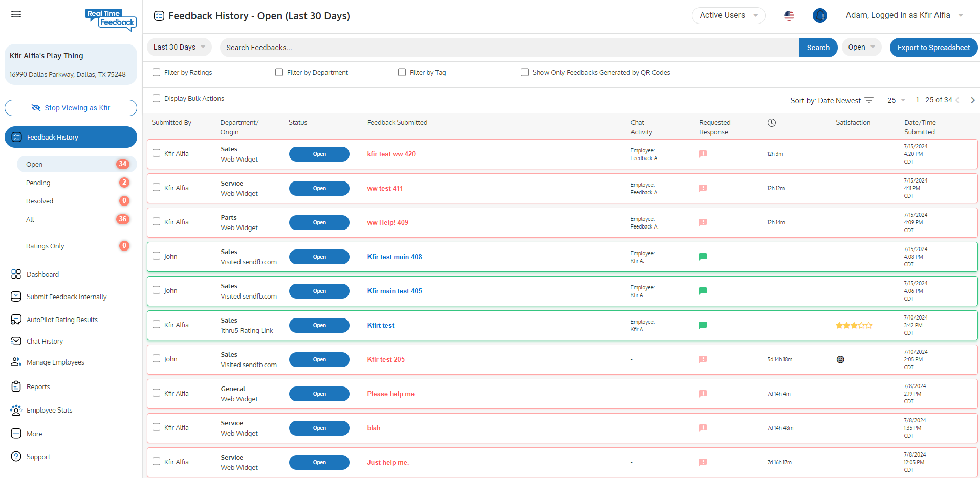This screenshot has width=980, height=478.
Task: Go to next page arrow
Action: [972, 100]
